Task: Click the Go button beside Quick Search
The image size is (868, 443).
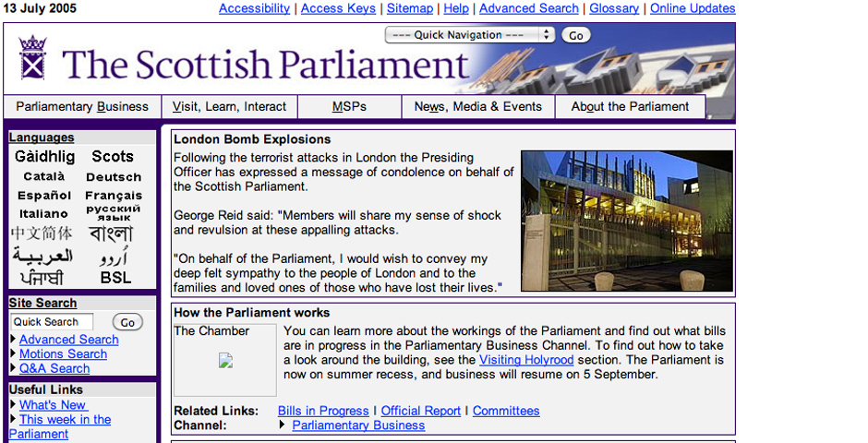Action: coord(127,322)
